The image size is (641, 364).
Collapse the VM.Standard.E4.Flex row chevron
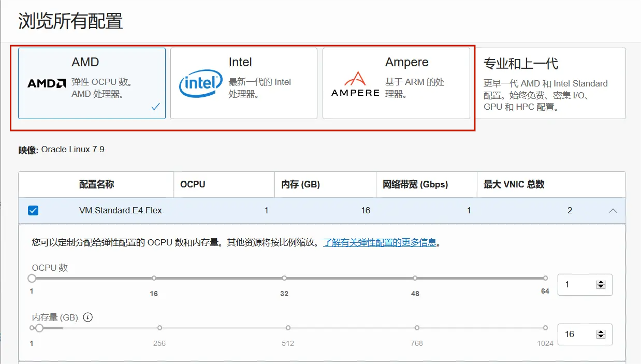click(x=613, y=211)
